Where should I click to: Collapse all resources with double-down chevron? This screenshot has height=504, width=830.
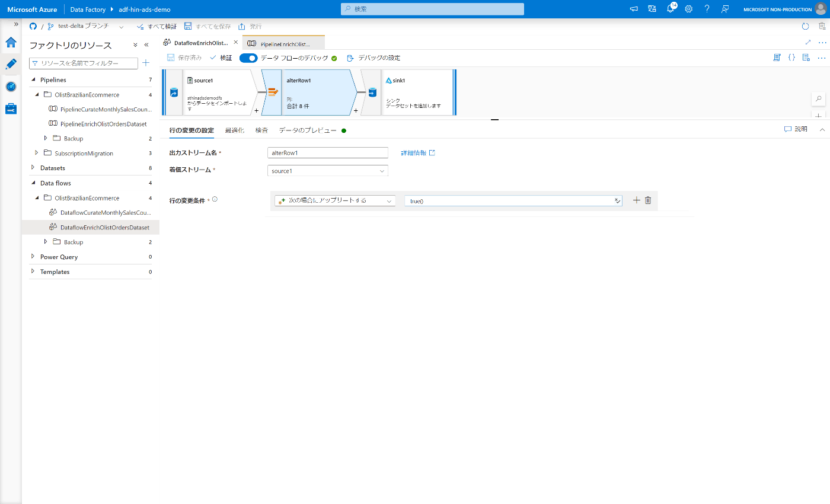pos(135,45)
